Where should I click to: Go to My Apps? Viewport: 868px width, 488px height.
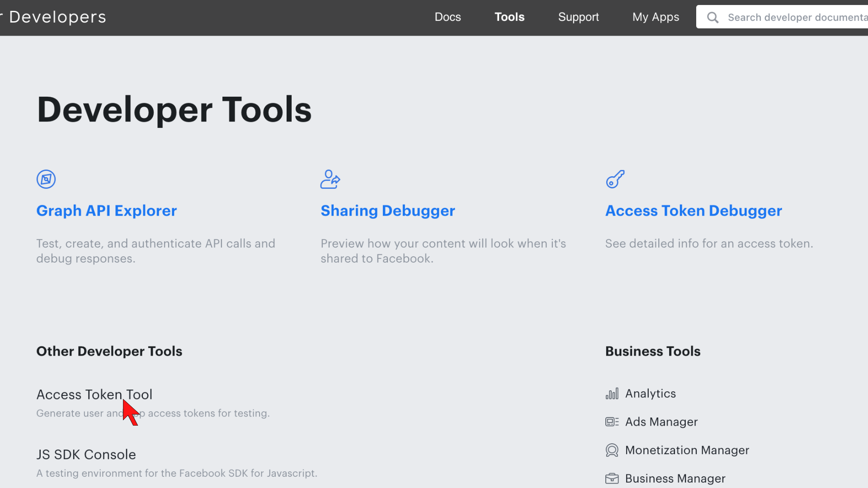tap(656, 17)
